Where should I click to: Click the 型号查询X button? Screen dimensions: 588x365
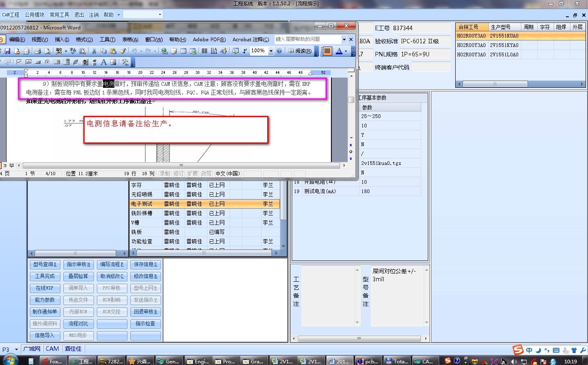pos(45,265)
